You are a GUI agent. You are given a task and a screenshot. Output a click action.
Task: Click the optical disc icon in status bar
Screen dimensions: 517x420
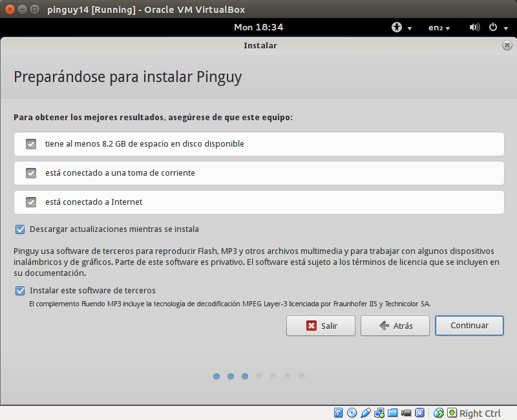tap(352, 413)
